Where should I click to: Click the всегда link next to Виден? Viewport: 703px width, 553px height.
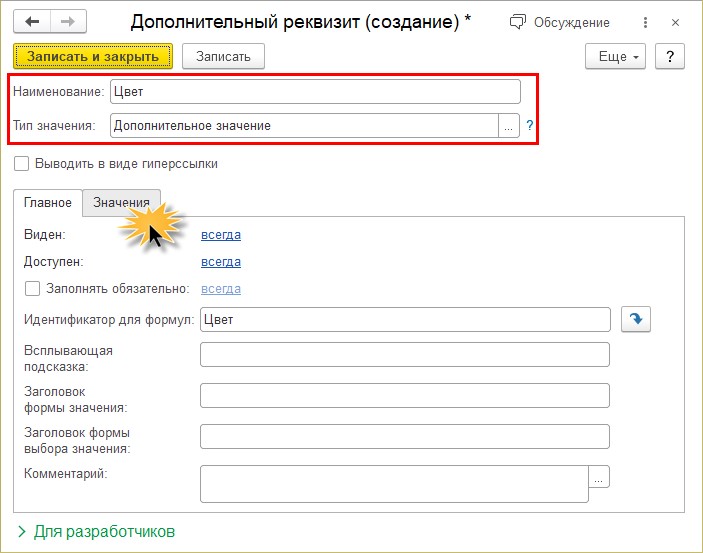point(221,235)
